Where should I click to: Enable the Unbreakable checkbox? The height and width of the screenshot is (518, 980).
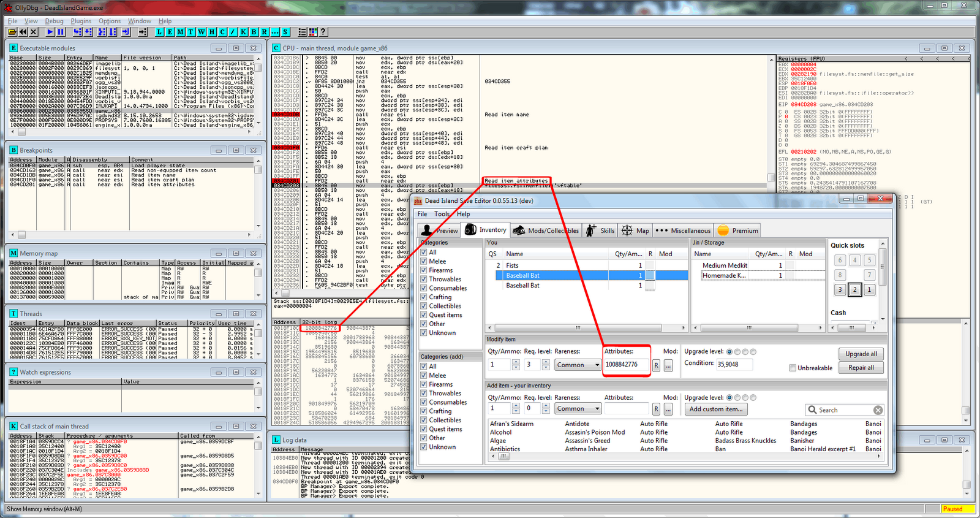point(793,368)
